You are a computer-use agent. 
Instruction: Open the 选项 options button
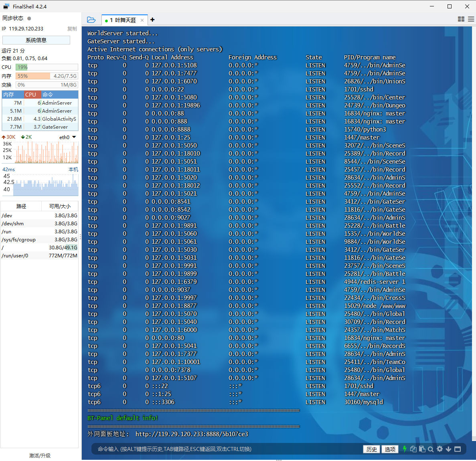390,449
